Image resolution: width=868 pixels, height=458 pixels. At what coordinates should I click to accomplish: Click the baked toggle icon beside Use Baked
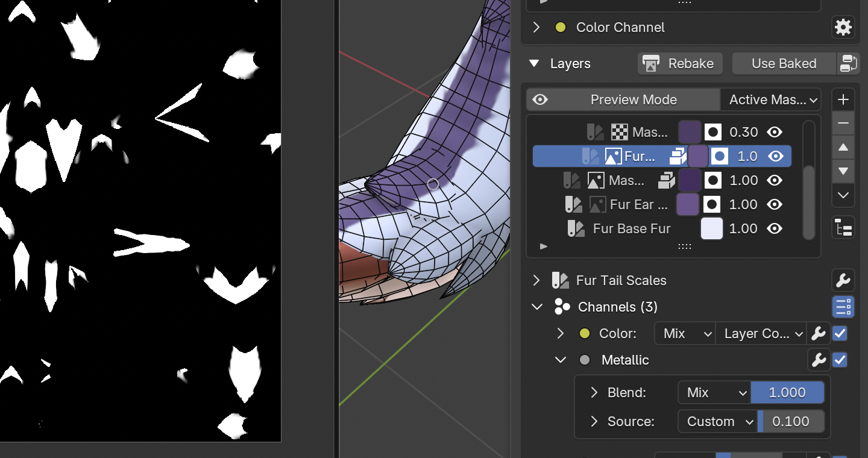848,63
